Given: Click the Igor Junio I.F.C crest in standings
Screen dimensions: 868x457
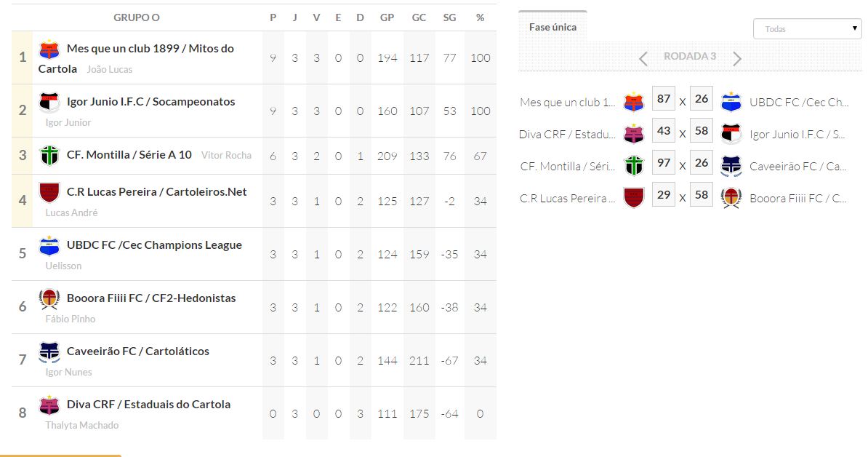Looking at the screenshot, I should coord(49,103).
